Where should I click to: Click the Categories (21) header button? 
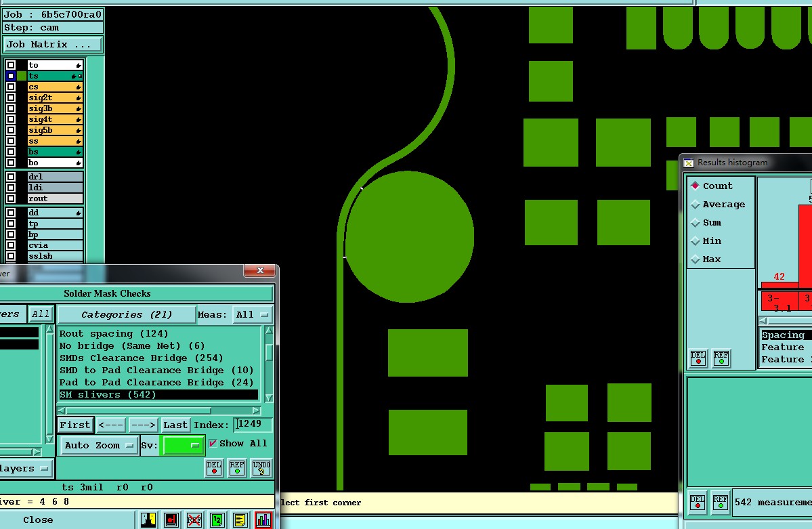coord(127,314)
